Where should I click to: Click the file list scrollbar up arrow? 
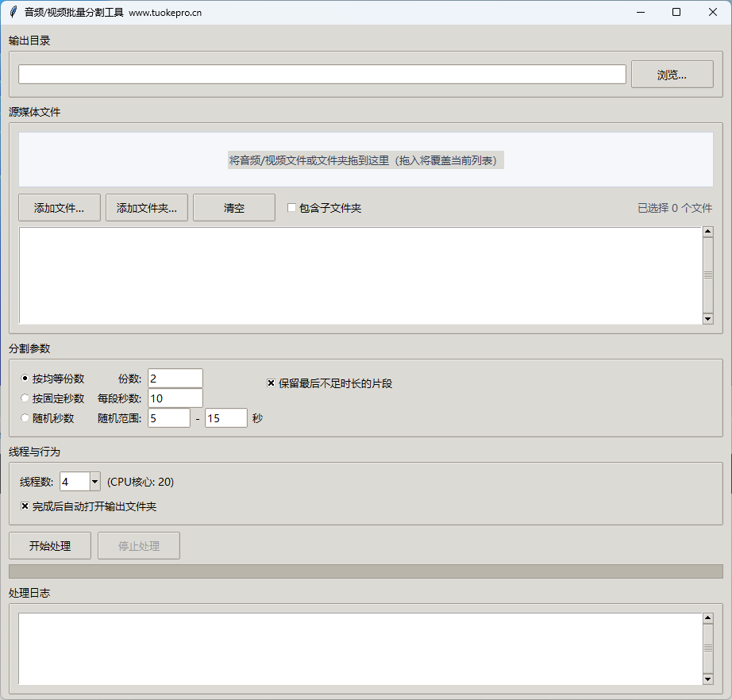point(707,231)
